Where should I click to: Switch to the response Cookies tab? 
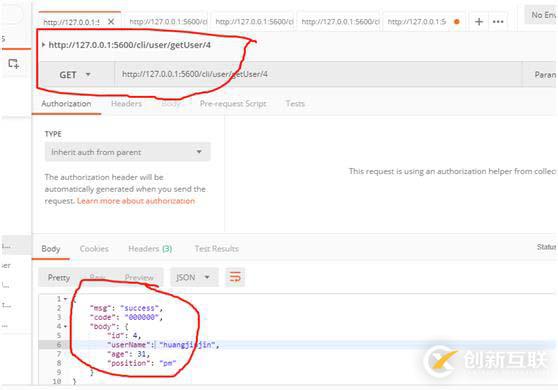[x=94, y=249]
